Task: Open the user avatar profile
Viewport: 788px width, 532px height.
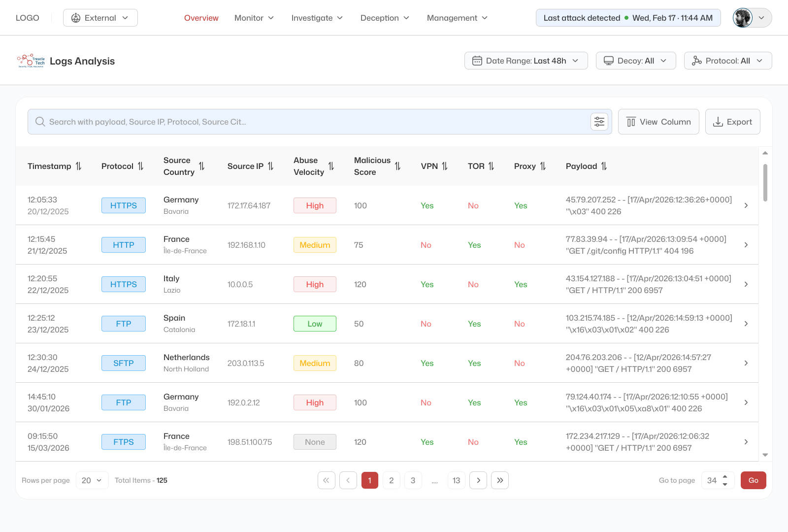Action: [x=743, y=18]
